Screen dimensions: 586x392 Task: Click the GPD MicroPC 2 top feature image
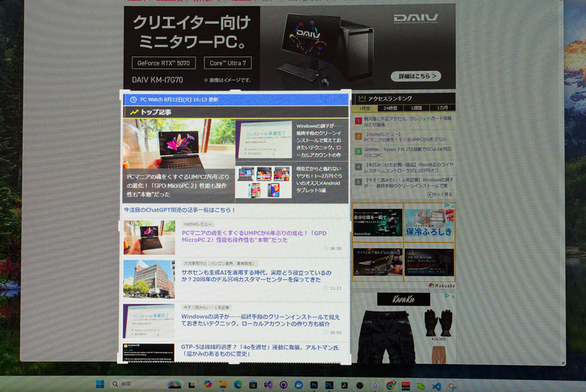coord(179,144)
